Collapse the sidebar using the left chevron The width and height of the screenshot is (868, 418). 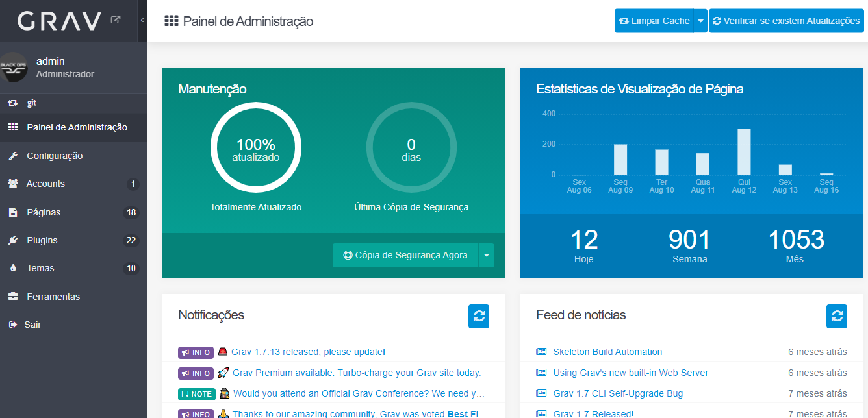[142, 20]
